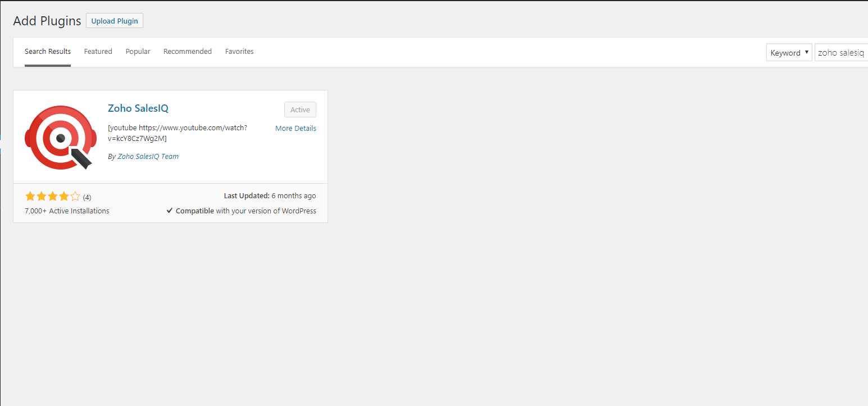The image size is (868, 406).
Task: Click the compatibility checkmark icon
Action: (x=170, y=211)
